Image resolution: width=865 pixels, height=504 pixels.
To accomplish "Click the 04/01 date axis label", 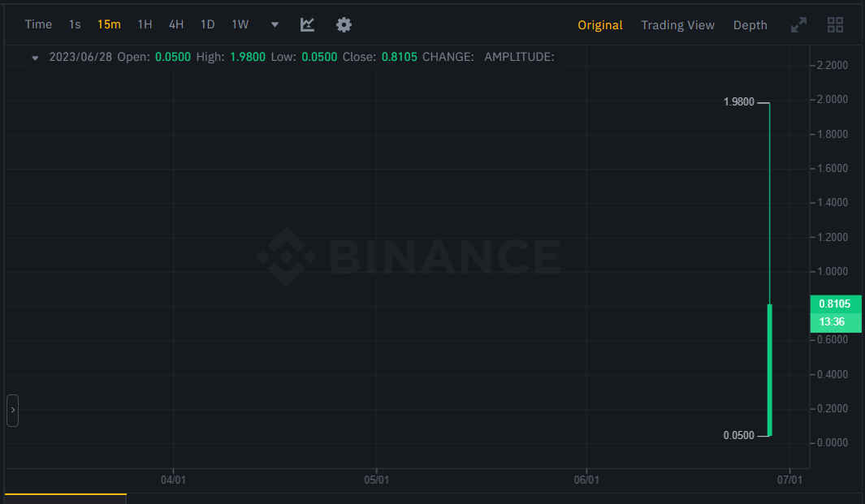I will [173, 480].
